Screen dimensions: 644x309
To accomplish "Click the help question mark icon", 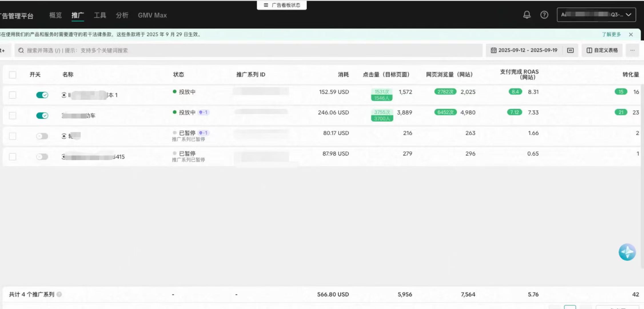I will tap(545, 15).
